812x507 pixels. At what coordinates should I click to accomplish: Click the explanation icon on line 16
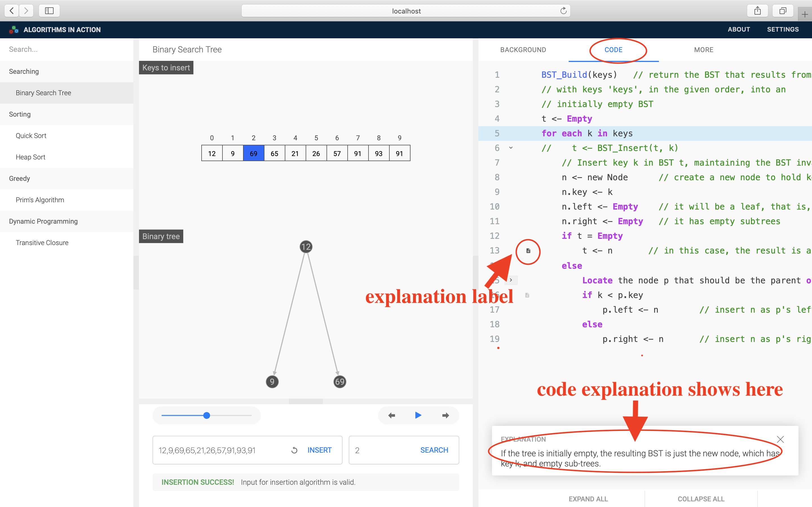(527, 295)
